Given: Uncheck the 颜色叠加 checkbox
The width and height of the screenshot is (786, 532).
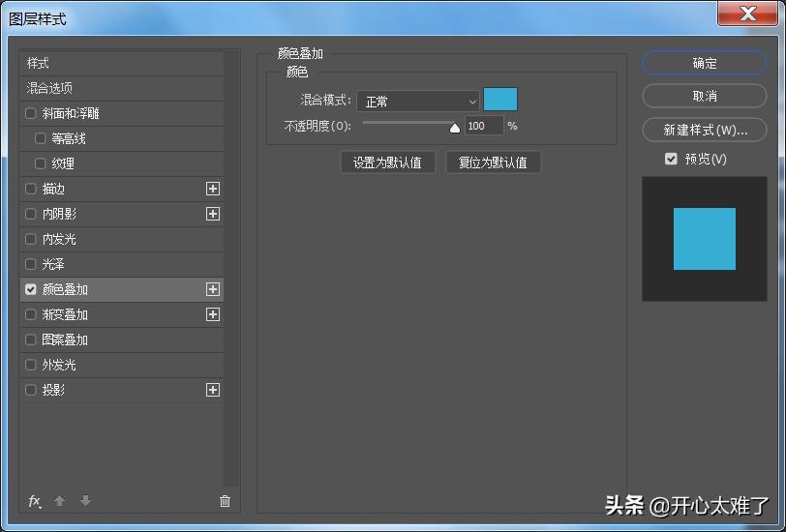Looking at the screenshot, I should [x=31, y=289].
